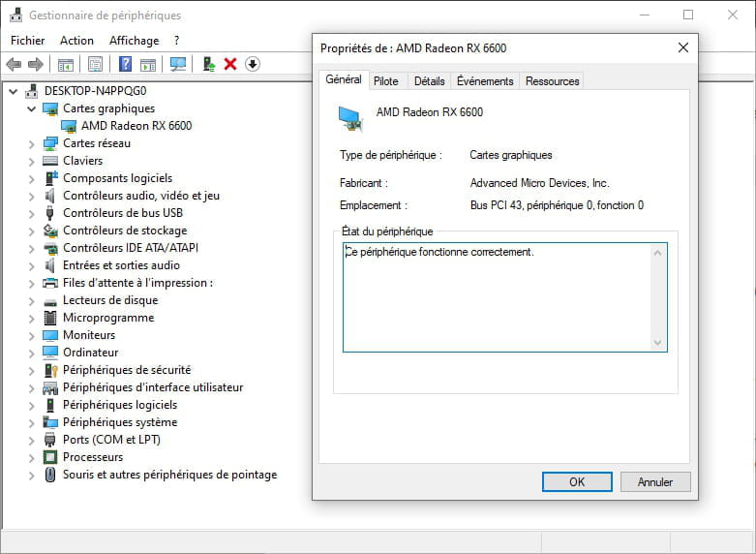Image resolution: width=756 pixels, height=554 pixels.
Task: Expand the Claviers category
Action: tap(32, 161)
